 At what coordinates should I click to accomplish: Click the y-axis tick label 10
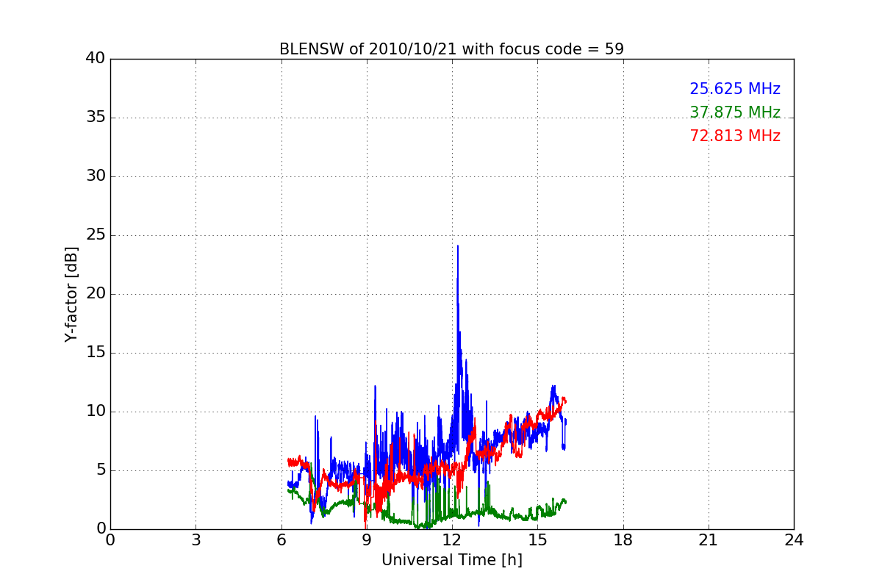[96, 412]
